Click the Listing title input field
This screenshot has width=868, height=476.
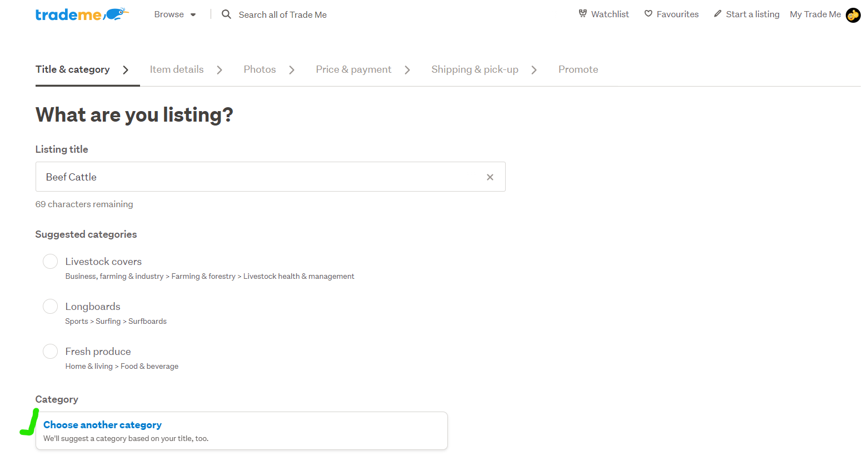pos(261,177)
